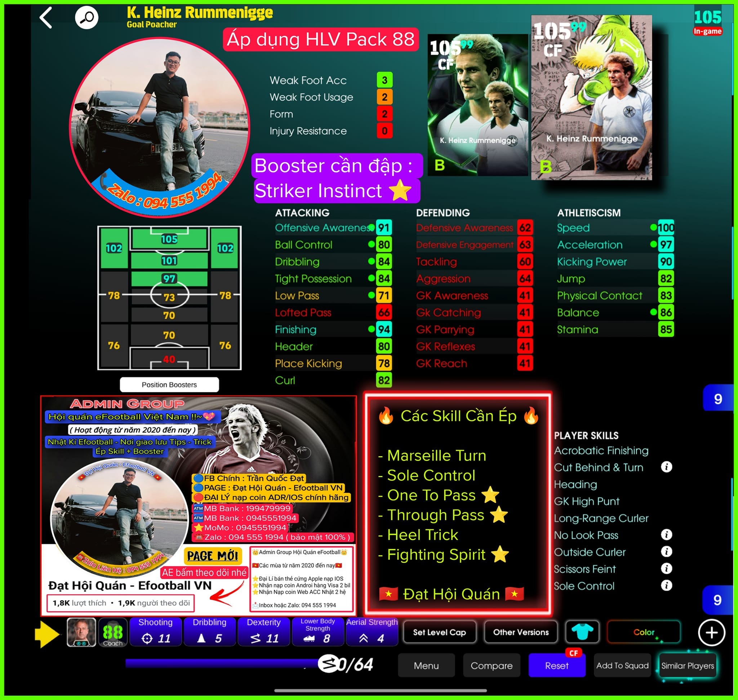This screenshot has height=700, width=738.
Task: Adjust the progression points slider bar
Action: 224,663
